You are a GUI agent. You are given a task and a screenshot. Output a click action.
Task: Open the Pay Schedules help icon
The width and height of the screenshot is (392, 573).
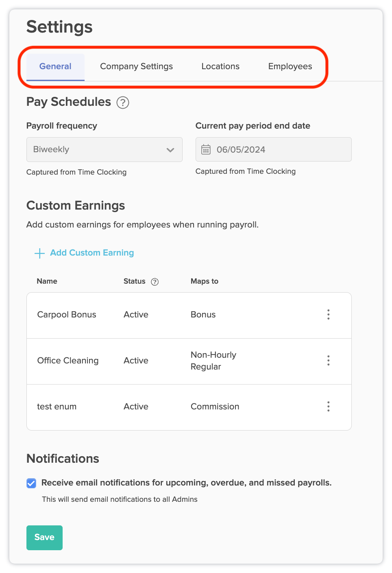click(123, 103)
